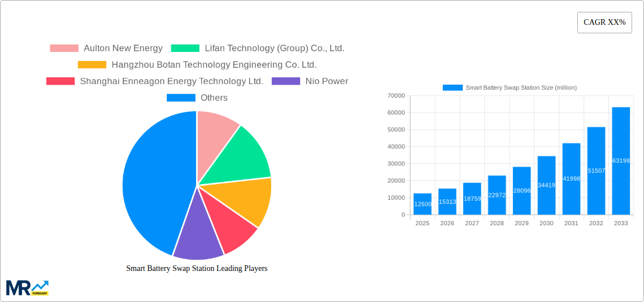This screenshot has width=644, height=302.
Task: Toggle Lifan Technology legend swatch
Action: pos(185,49)
